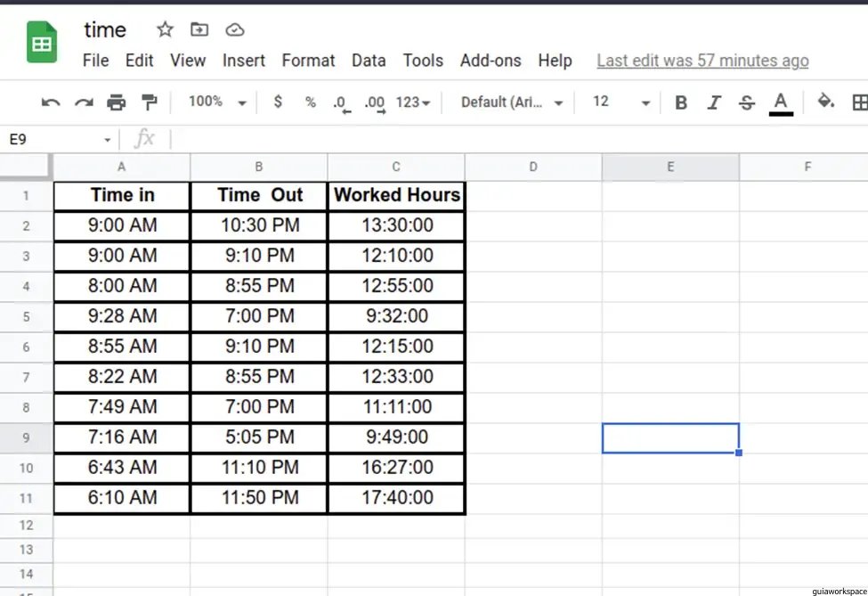868x596 pixels.
Task: Select the cell with 10:30 PM
Action: [259, 225]
